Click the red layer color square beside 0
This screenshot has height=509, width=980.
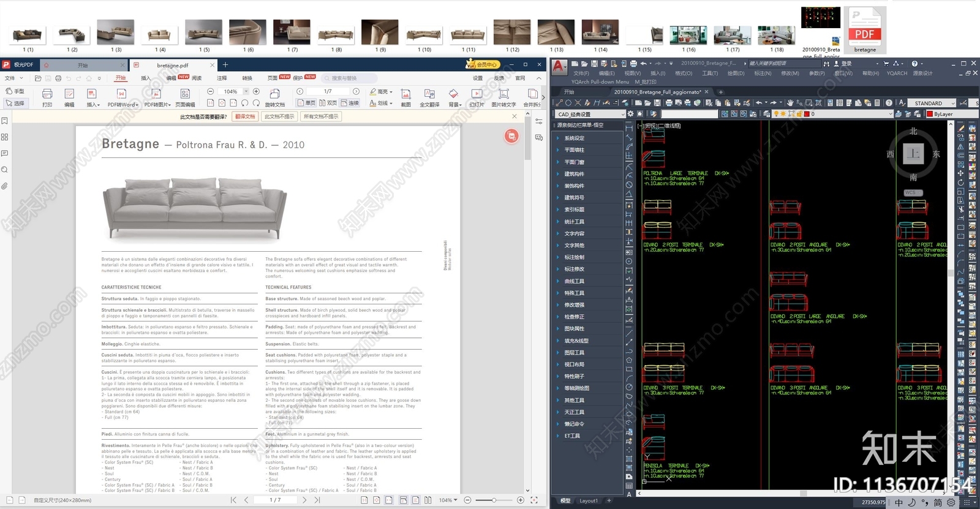pos(807,114)
